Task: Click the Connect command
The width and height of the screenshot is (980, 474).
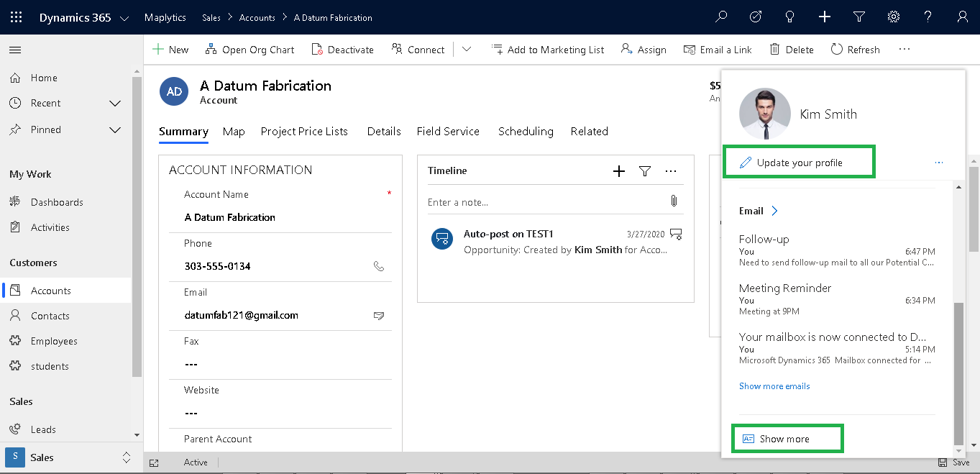Action: coord(418,50)
